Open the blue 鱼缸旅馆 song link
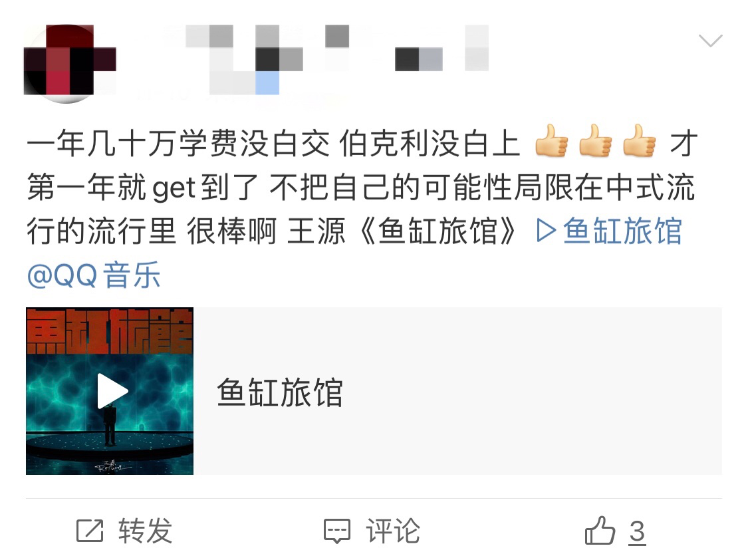 point(622,231)
